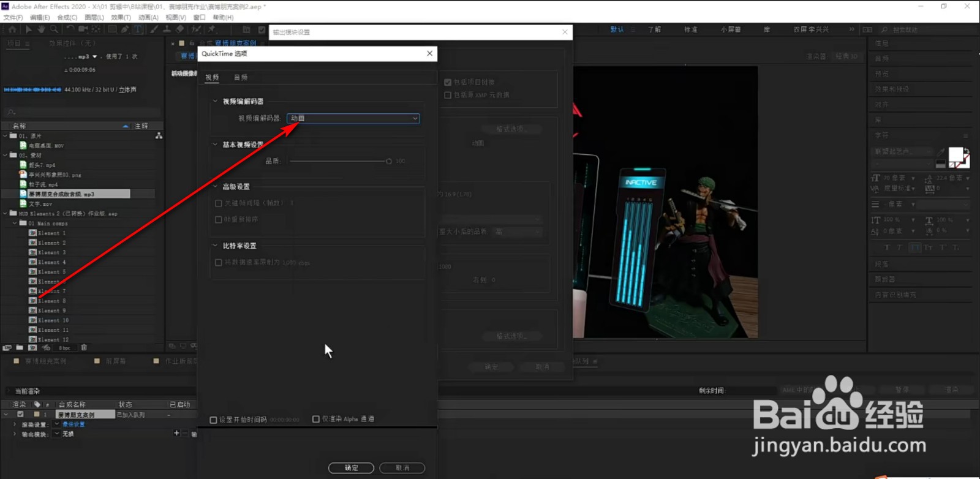Check 仅渲染 Alpha 通道 checkbox
The image size is (980, 479).
(x=316, y=420)
